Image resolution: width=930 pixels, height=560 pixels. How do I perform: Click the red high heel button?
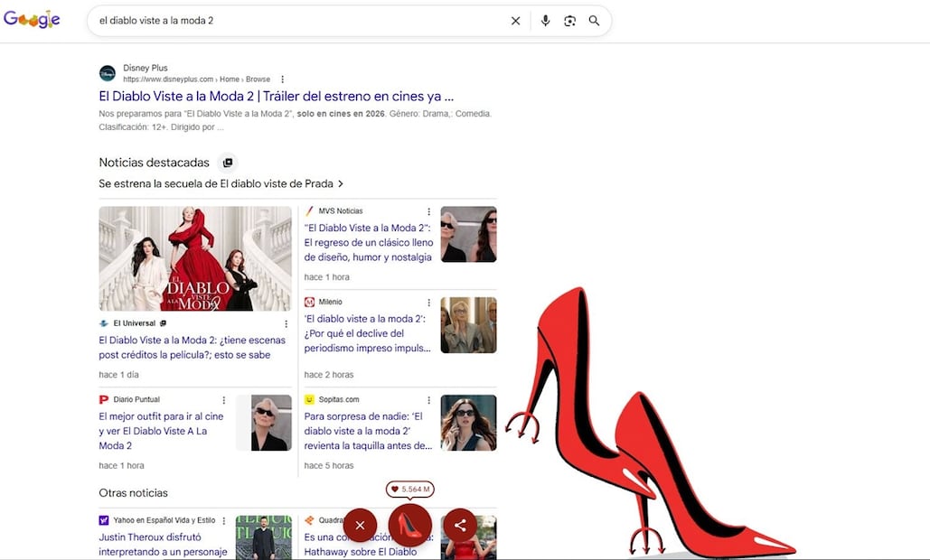tap(409, 525)
